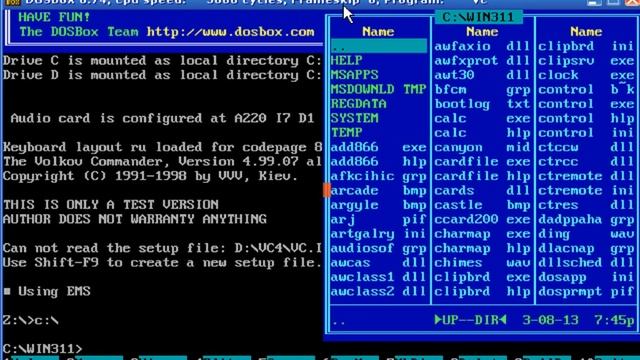The height and width of the screenshot is (360, 640).
Task: Select file charmap hlp
Action: click(x=482, y=248)
